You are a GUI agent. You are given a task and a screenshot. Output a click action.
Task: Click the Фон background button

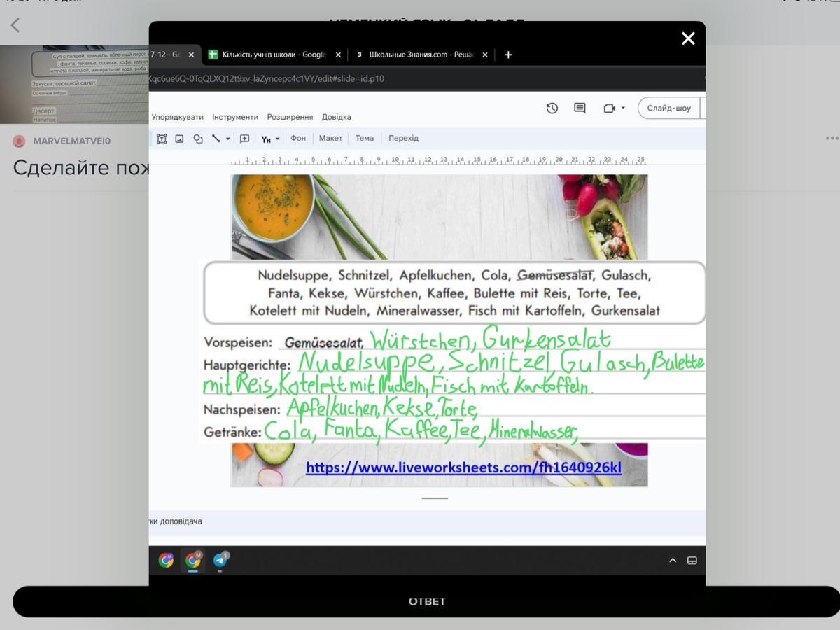pyautogui.click(x=298, y=138)
